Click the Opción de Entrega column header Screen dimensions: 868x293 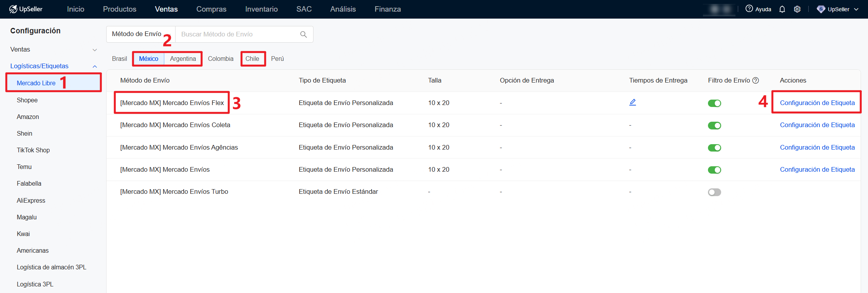click(527, 80)
